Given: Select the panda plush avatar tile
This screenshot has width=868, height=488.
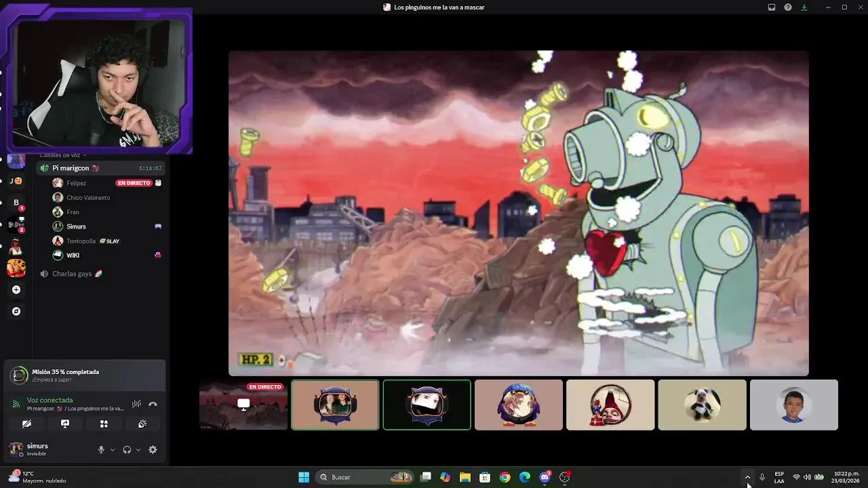Looking at the screenshot, I should point(702,405).
